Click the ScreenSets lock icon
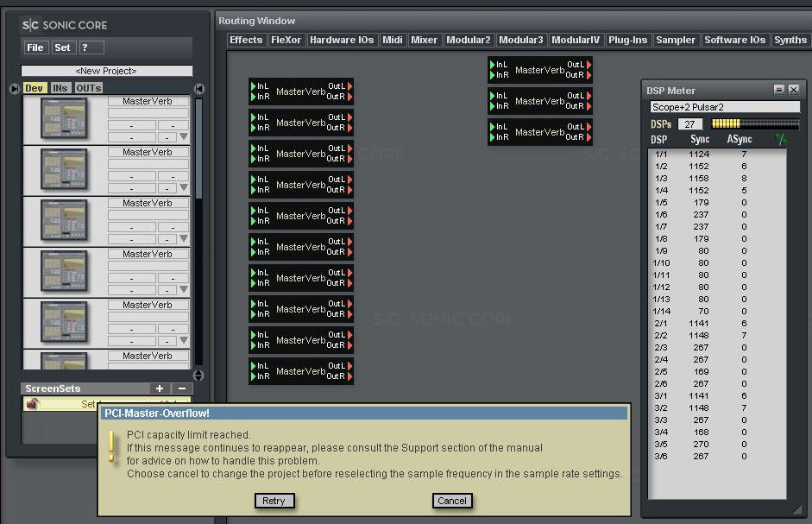This screenshot has width=812, height=524. pyautogui.click(x=32, y=403)
